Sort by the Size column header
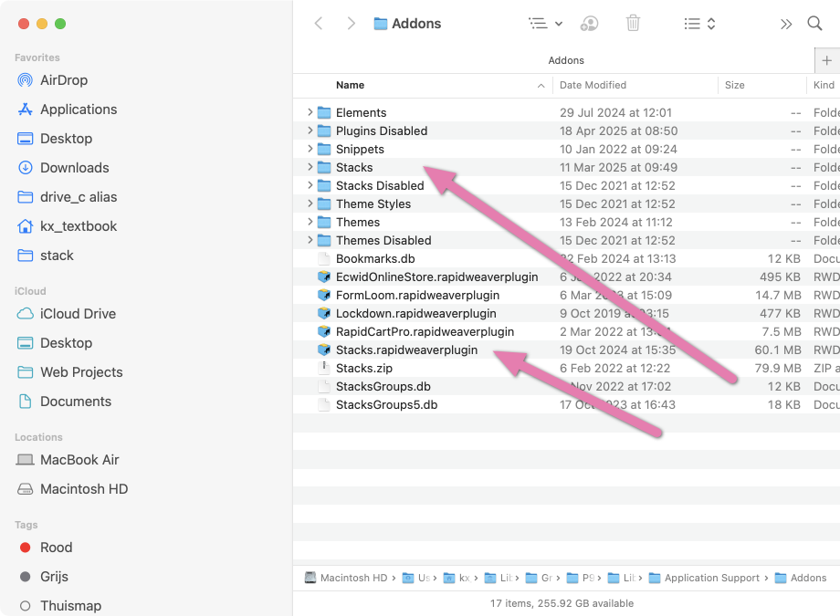Screen dimensions: 840x616 click(734, 85)
